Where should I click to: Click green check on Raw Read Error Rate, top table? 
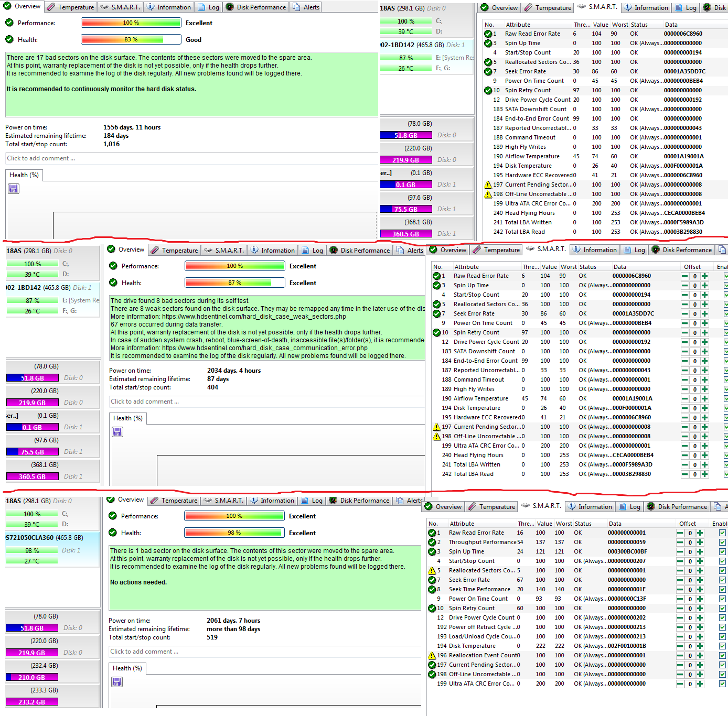coord(488,34)
